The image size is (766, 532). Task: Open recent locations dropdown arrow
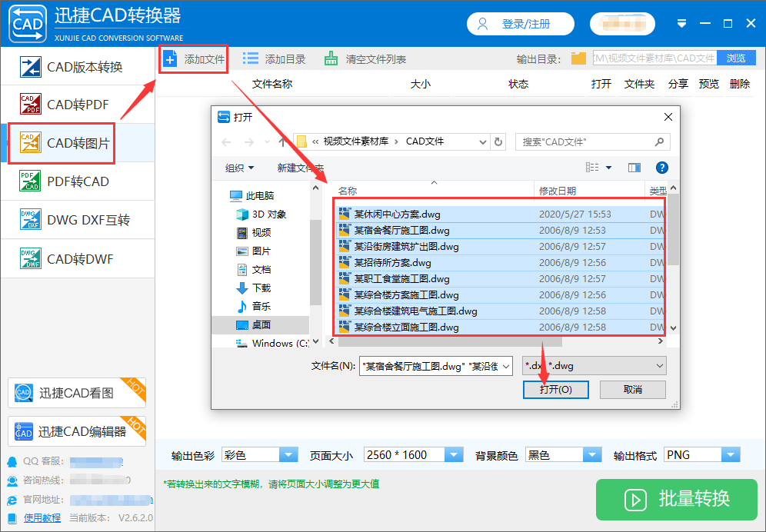click(267, 142)
